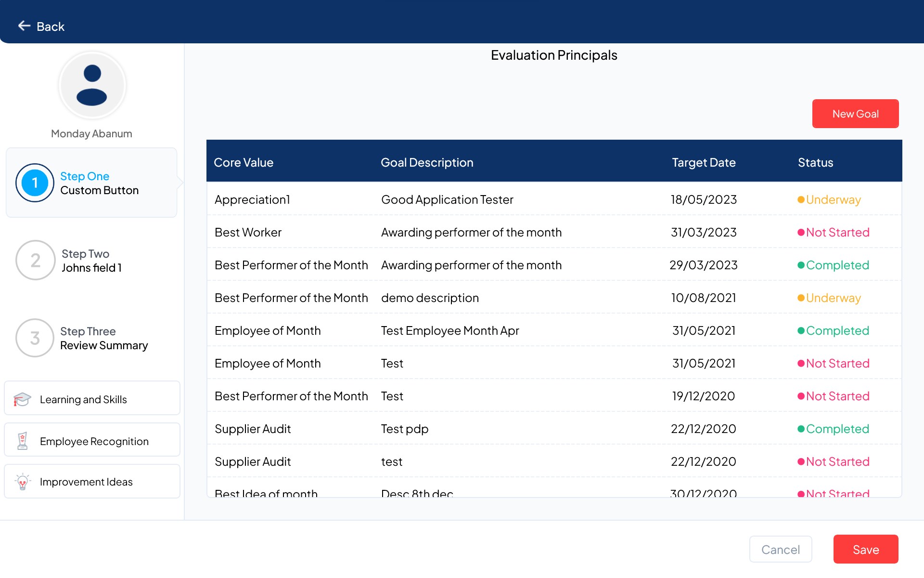Sort by Core Value column header

coord(244,162)
